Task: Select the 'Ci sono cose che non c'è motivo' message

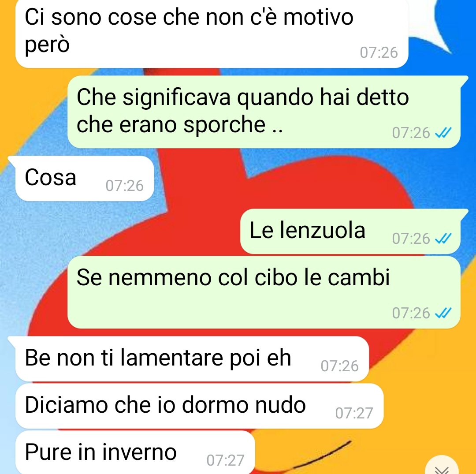Action: click(212, 34)
